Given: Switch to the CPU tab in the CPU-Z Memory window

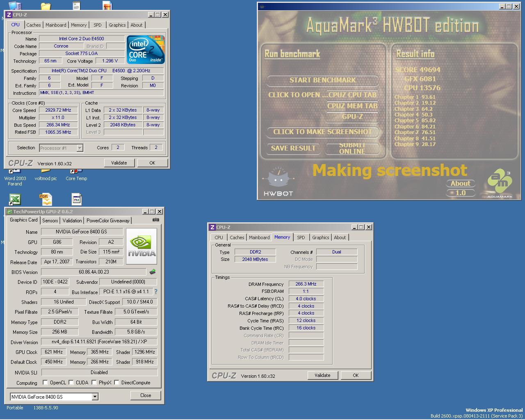Looking at the screenshot, I should point(219,237).
